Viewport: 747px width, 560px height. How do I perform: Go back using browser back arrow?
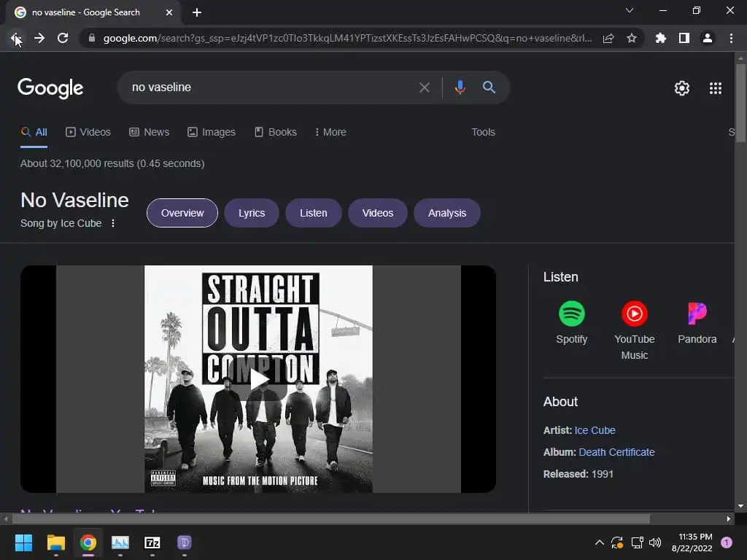pos(15,38)
